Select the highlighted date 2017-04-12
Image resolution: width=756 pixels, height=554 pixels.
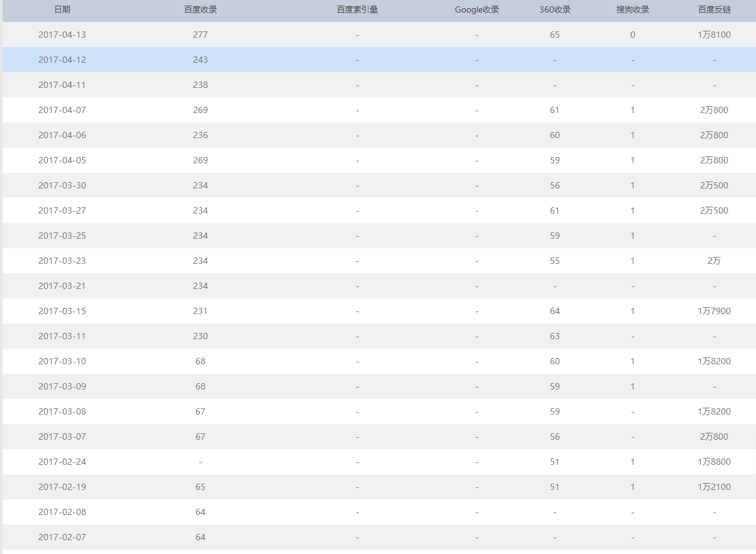tap(62, 60)
